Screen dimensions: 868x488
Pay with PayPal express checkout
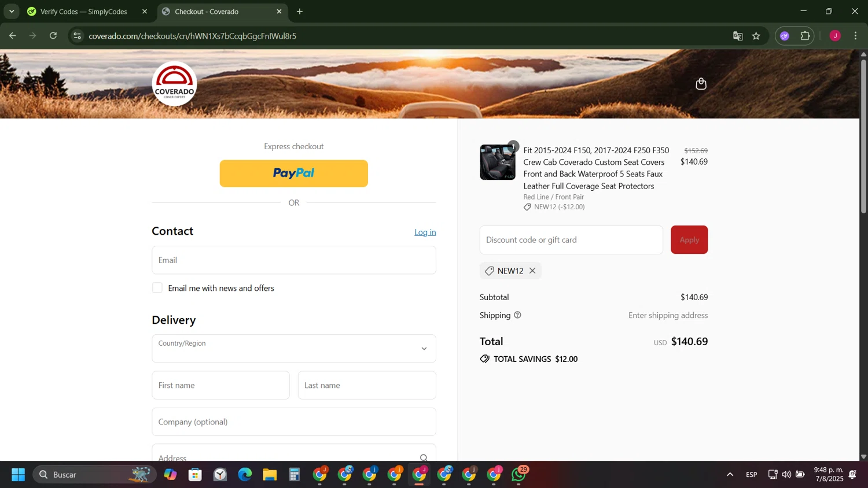(x=294, y=173)
